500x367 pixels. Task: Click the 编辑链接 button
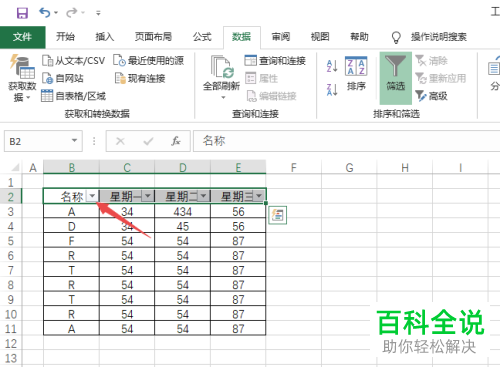(271, 96)
